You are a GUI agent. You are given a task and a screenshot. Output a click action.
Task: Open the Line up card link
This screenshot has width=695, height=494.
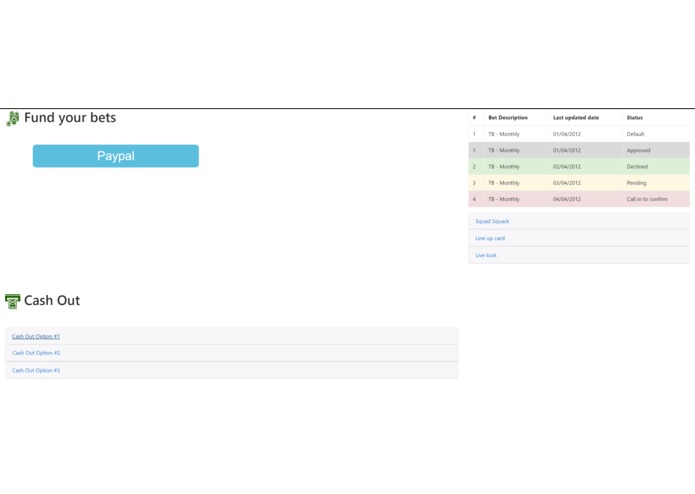pyautogui.click(x=490, y=238)
